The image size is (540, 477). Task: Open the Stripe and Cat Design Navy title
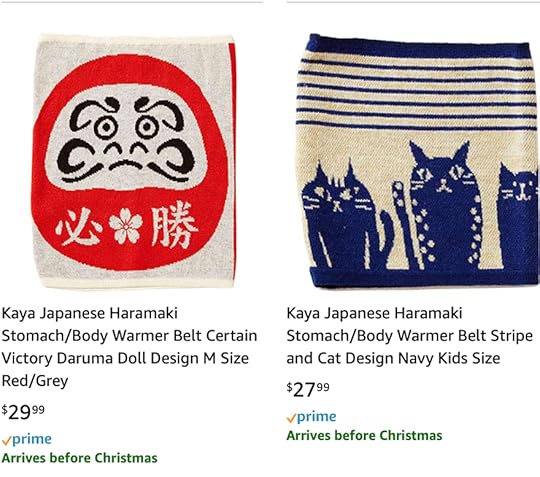point(409,335)
